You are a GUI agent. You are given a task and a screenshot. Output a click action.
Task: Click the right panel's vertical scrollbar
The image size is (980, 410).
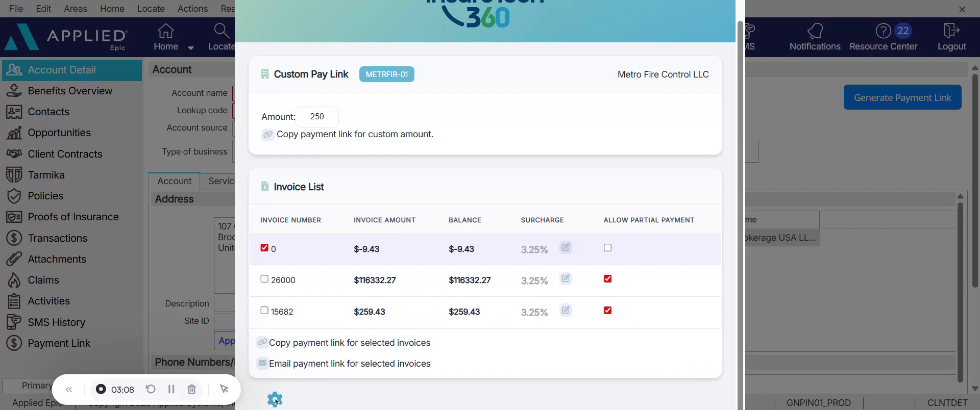click(975, 181)
